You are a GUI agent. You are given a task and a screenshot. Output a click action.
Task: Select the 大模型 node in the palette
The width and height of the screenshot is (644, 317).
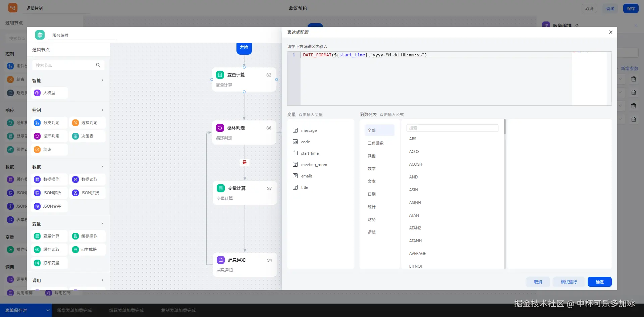pyautogui.click(x=49, y=93)
